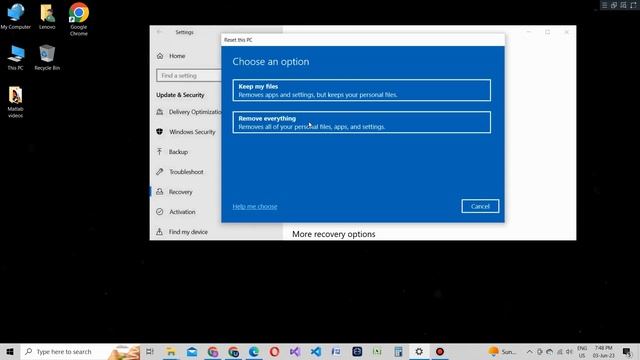Click the Settings gear taskbar icon
Image resolution: width=640 pixels, height=360 pixels.
[419, 351]
